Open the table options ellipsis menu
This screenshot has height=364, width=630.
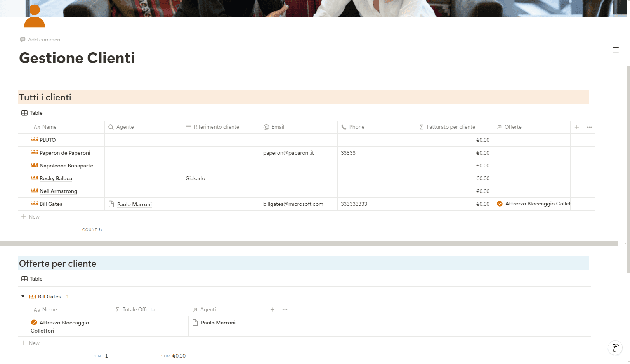click(x=589, y=127)
